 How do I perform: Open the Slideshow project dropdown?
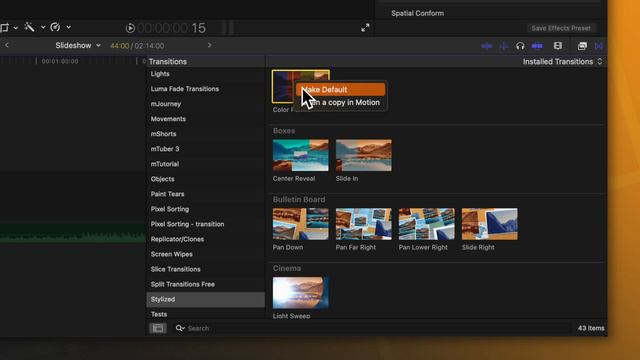coord(78,45)
